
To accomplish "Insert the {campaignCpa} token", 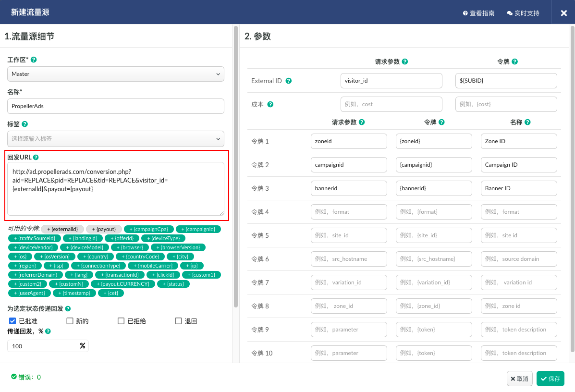I will 149,229.
